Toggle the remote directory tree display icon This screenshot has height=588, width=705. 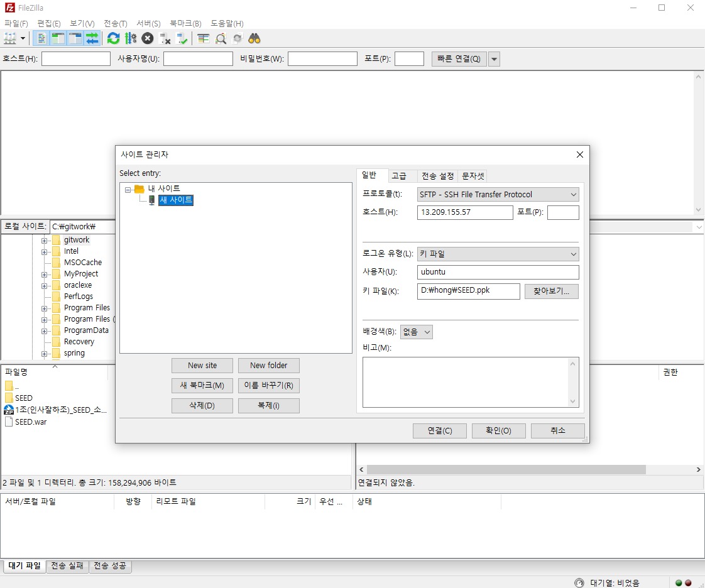pyautogui.click(x=75, y=39)
